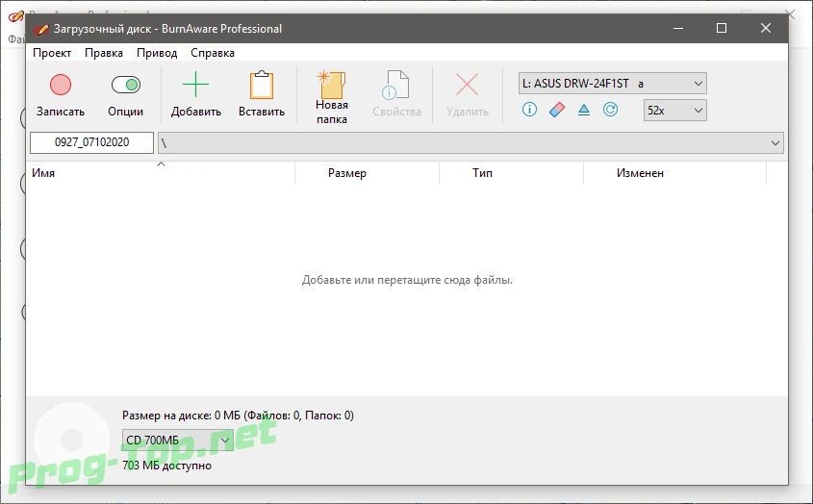Show disc info via blue info icon
The height and width of the screenshot is (504, 813).
coord(529,110)
